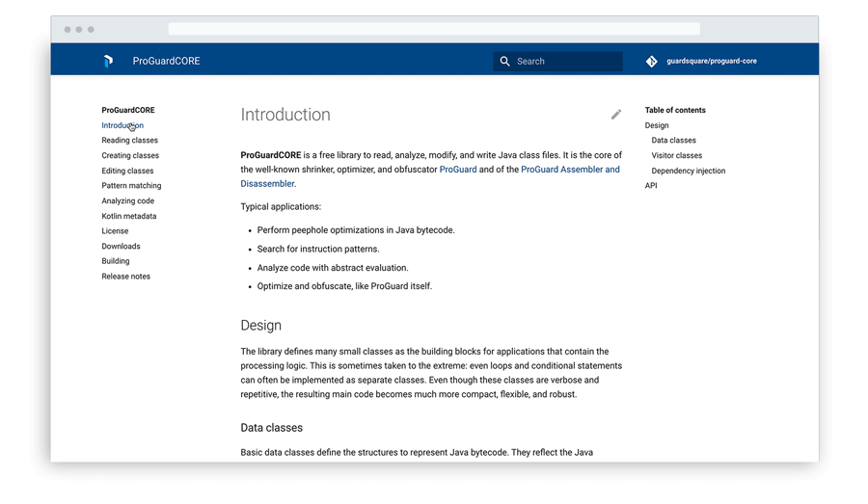
Task: Open the Reading classes page
Action: coord(129,141)
